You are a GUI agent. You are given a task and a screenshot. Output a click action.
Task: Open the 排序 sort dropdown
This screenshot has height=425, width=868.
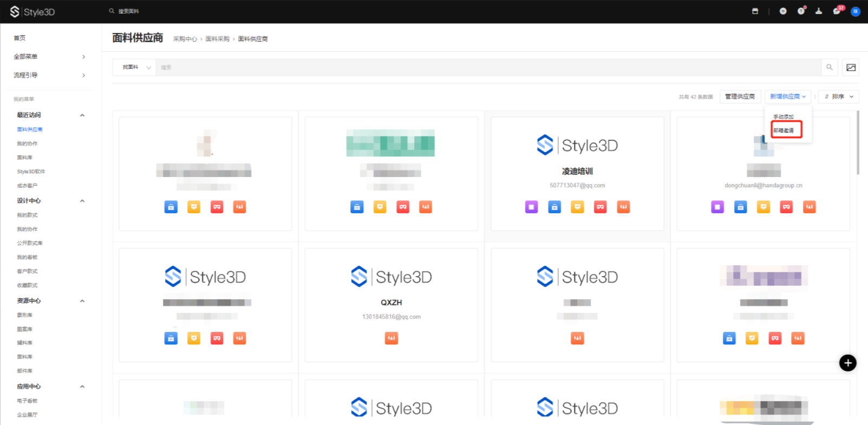[x=838, y=97]
